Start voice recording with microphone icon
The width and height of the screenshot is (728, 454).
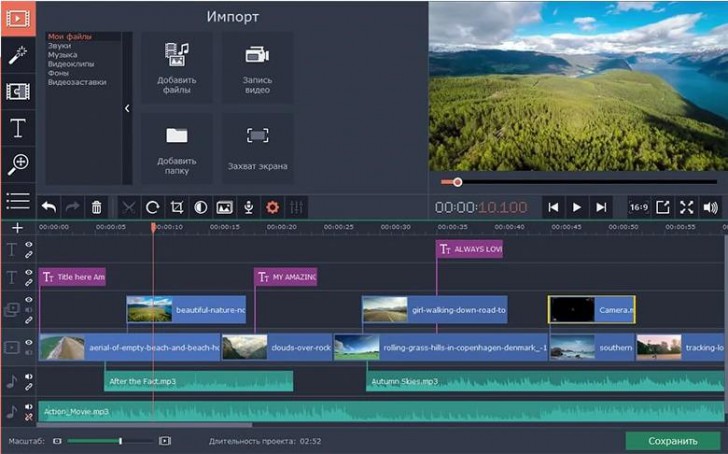point(249,207)
